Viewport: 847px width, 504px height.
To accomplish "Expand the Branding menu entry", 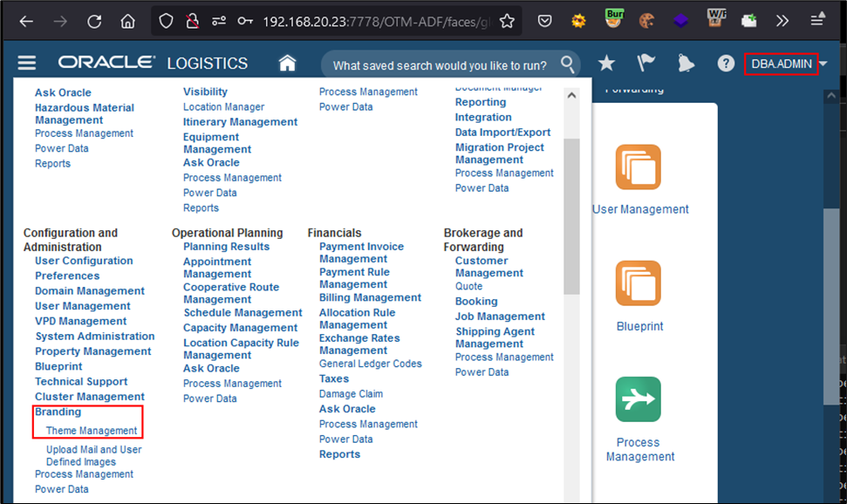I will 58,412.
